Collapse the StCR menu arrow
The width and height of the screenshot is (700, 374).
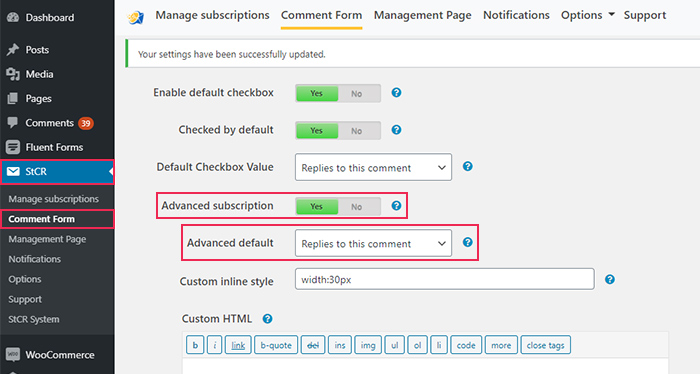[111, 171]
